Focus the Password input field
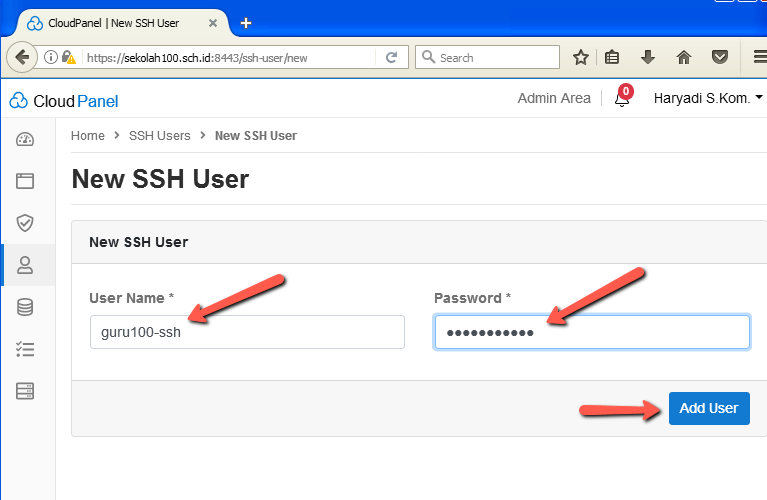767x500 pixels. coord(591,332)
